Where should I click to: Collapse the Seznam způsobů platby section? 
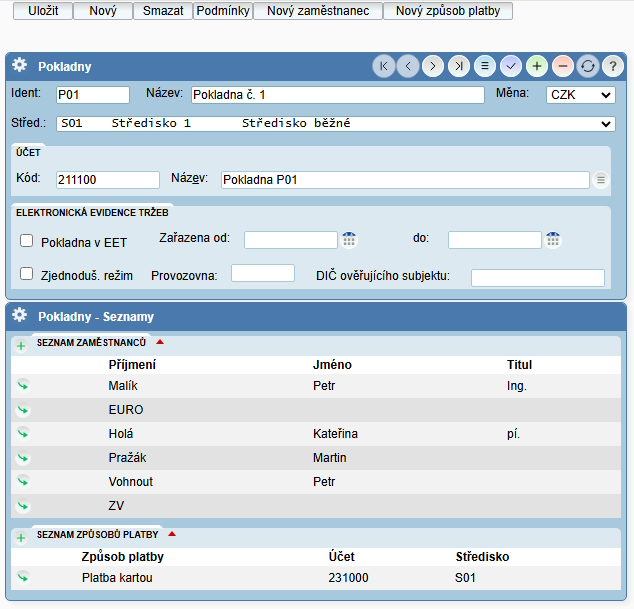pyautogui.click(x=172, y=534)
